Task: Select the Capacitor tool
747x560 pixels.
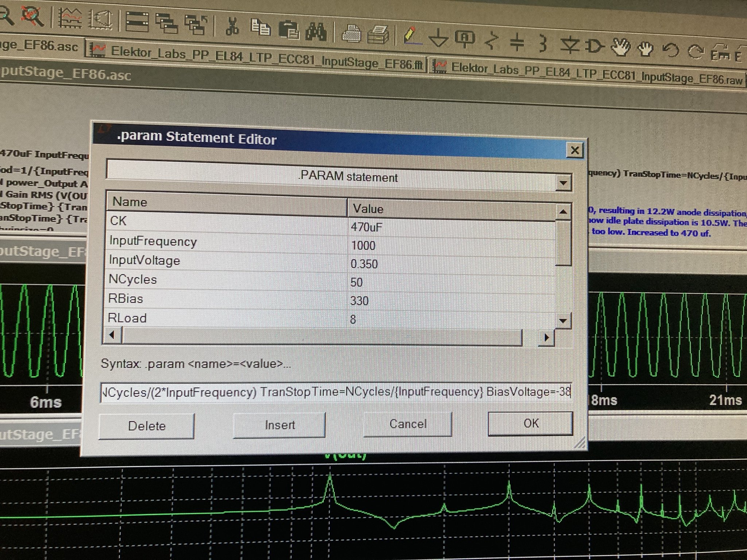Action: (x=517, y=42)
